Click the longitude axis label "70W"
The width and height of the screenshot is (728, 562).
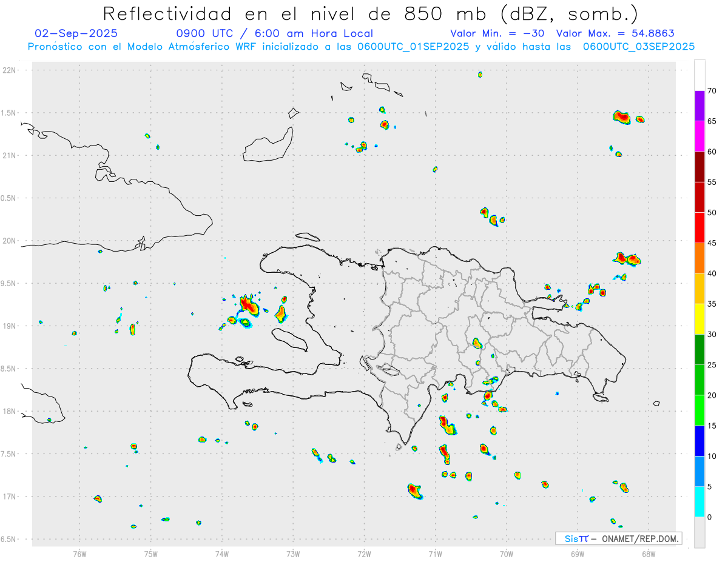click(507, 554)
